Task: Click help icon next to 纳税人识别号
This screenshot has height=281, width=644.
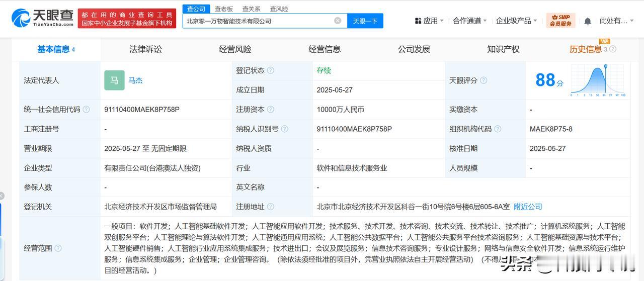Action: pos(285,129)
